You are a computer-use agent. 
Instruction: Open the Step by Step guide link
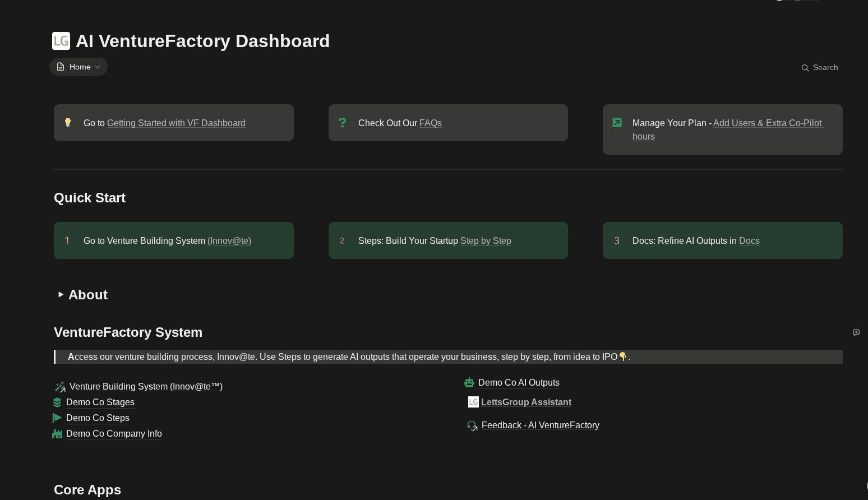point(486,240)
